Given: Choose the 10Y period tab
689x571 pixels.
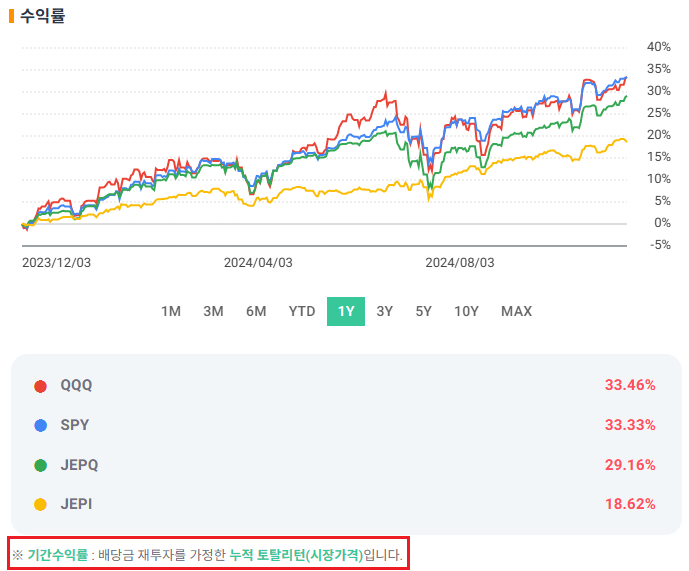Looking at the screenshot, I should point(466,311).
